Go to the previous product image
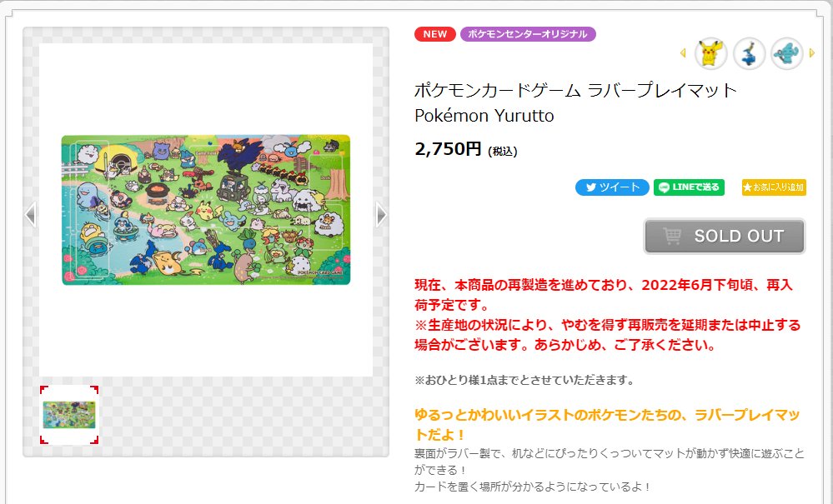 [31, 214]
